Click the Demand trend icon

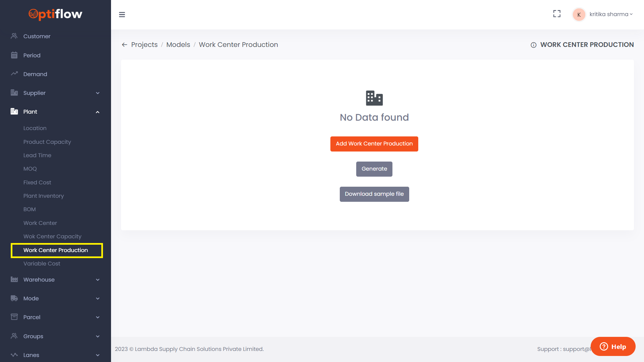(x=14, y=74)
